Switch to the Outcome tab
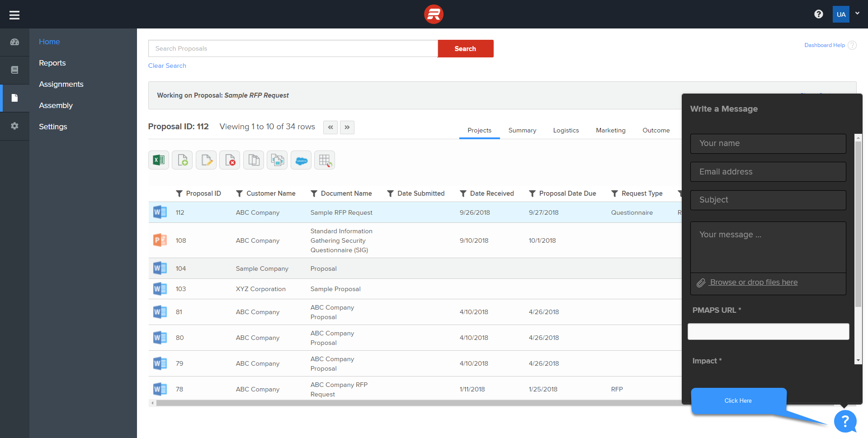The image size is (868, 438). (656, 130)
